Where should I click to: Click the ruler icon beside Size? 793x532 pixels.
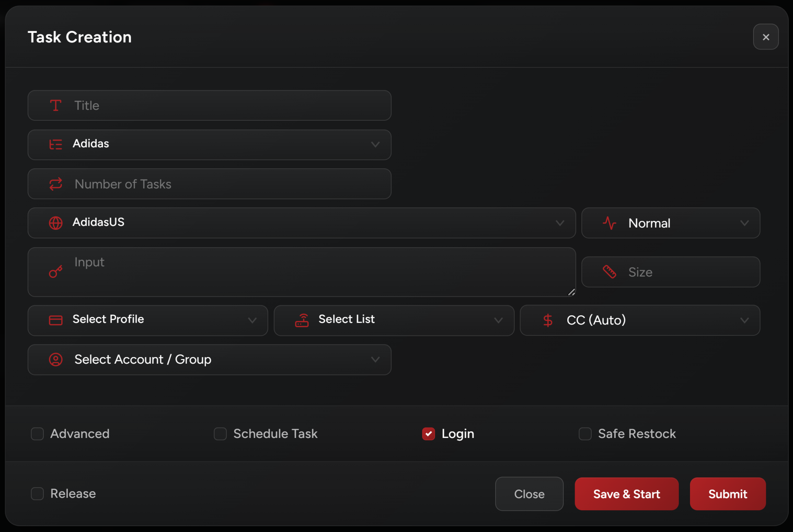pyautogui.click(x=609, y=272)
